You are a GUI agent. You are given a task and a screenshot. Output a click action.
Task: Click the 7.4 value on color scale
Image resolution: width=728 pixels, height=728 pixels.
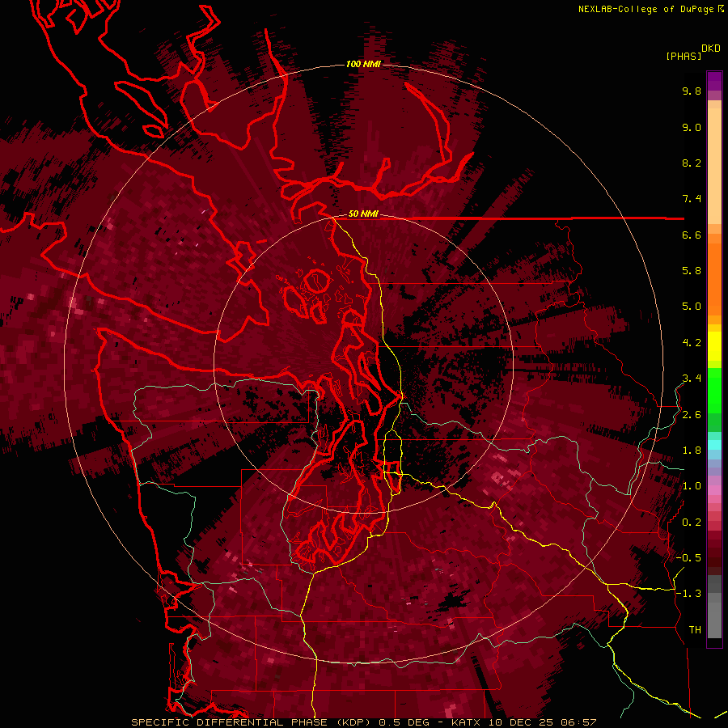pyautogui.click(x=692, y=199)
